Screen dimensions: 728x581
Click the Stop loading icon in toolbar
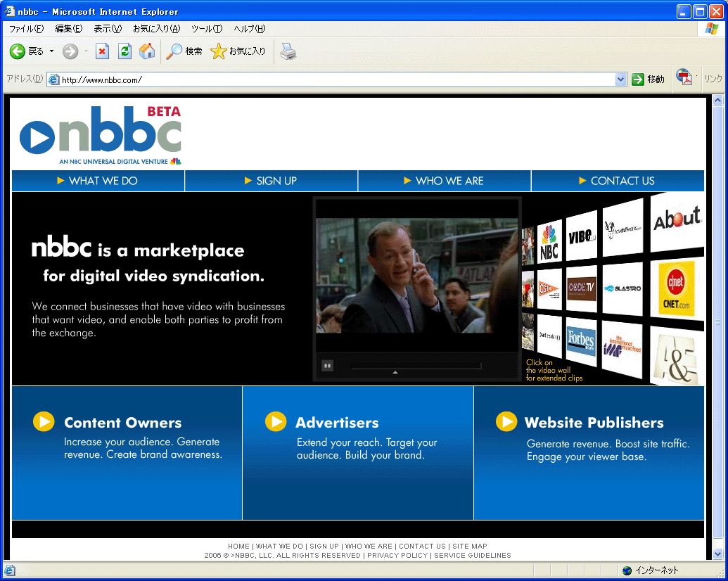tap(103, 51)
